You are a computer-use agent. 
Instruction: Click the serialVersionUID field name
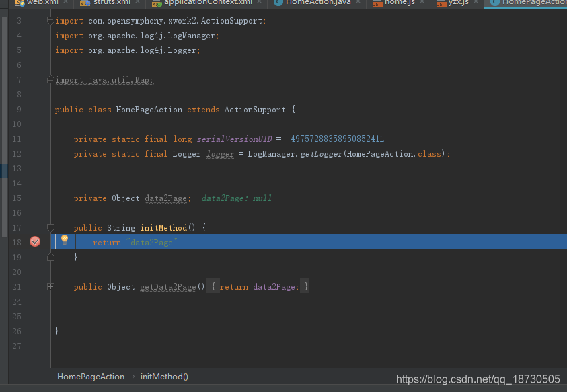pyautogui.click(x=234, y=139)
